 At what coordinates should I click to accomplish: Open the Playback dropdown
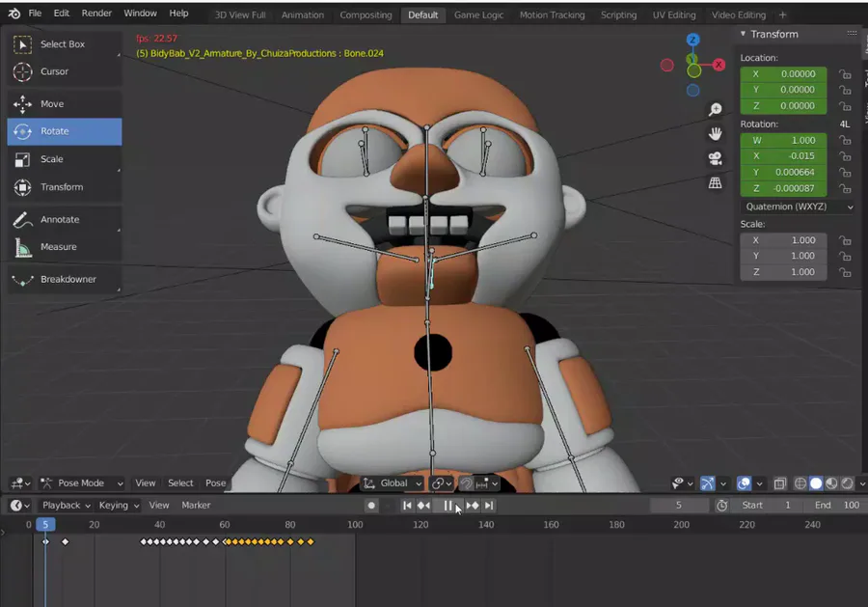click(x=66, y=506)
